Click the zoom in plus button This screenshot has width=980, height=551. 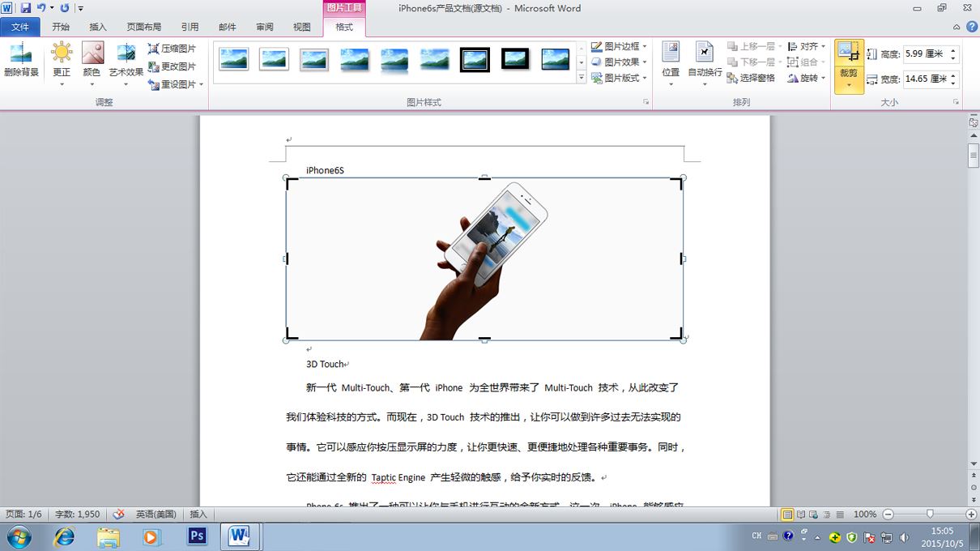click(x=971, y=515)
